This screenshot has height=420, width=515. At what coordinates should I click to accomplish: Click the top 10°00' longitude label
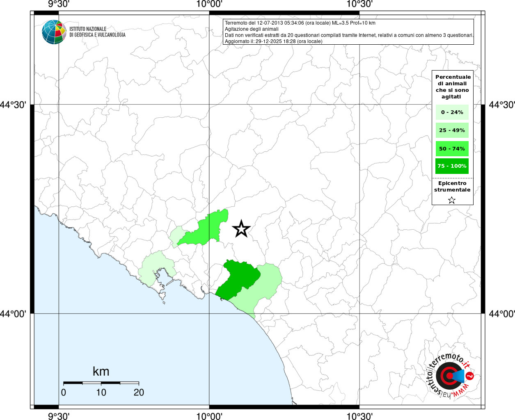[209, 4]
